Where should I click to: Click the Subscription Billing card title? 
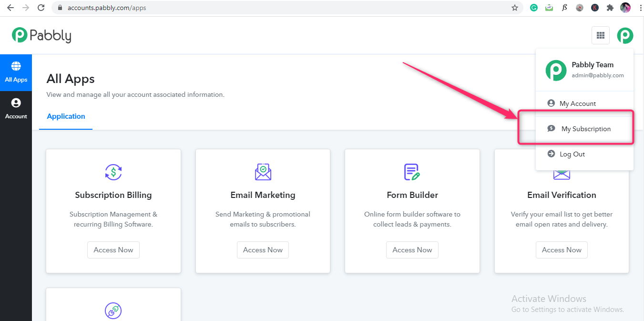[x=113, y=195]
